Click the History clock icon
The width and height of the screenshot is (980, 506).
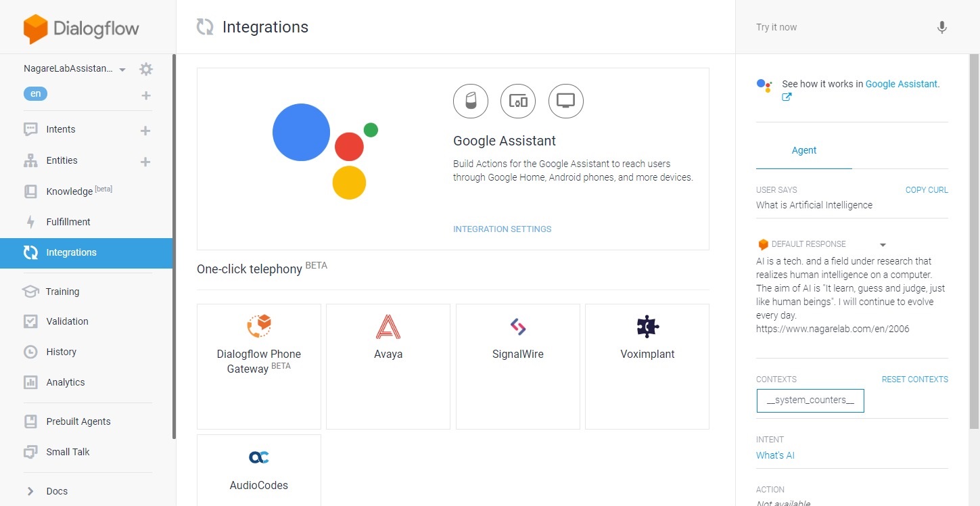click(x=30, y=352)
